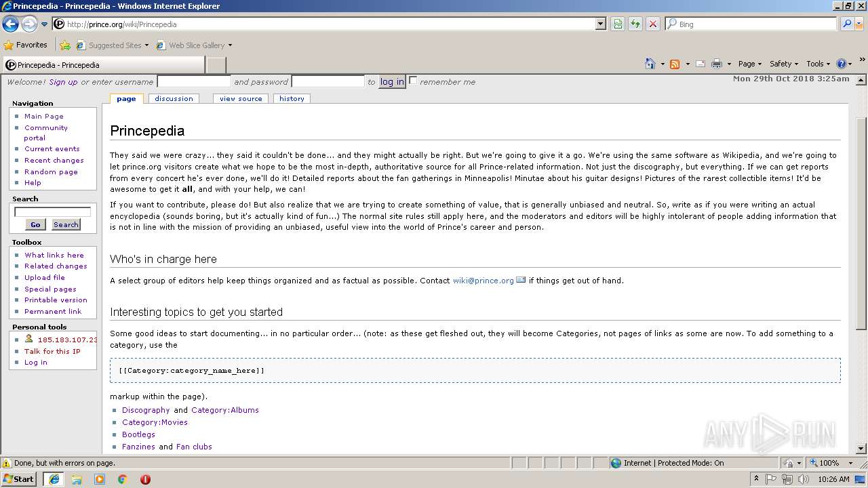Image resolution: width=868 pixels, height=488 pixels.
Task: Open the Tools menu
Action: (818, 64)
